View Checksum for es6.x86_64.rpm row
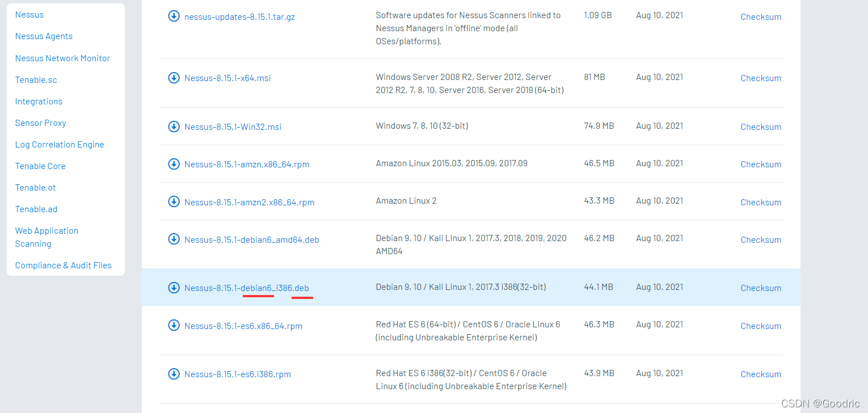This screenshot has width=868, height=413. point(761,326)
